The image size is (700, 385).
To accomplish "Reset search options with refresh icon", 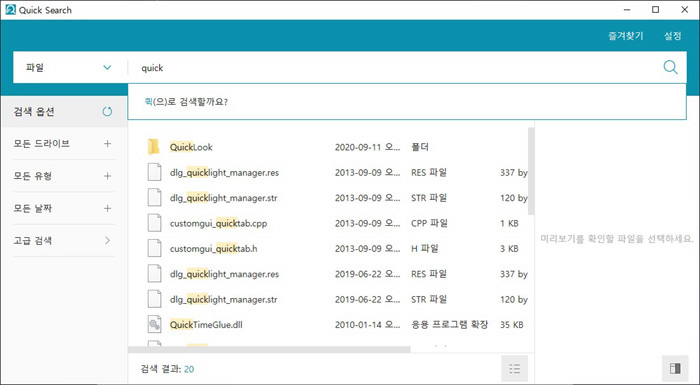I will tap(107, 112).
